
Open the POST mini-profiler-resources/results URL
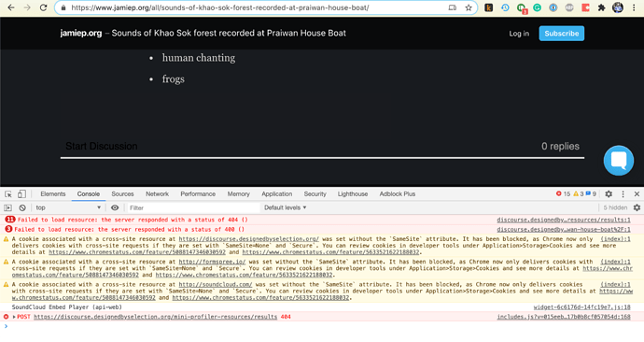[155, 317]
